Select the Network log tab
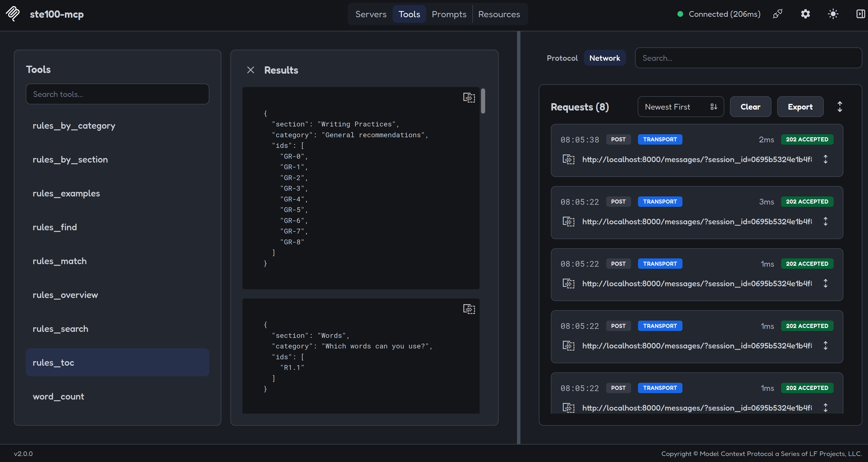The image size is (868, 462). pos(605,58)
